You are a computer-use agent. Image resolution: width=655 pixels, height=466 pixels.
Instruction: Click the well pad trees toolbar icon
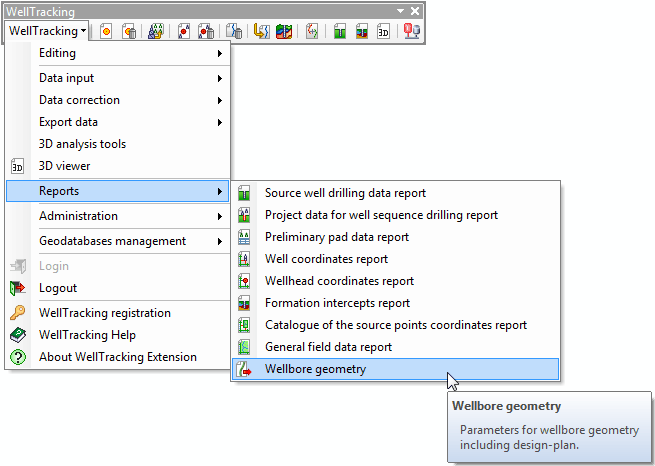click(x=155, y=31)
